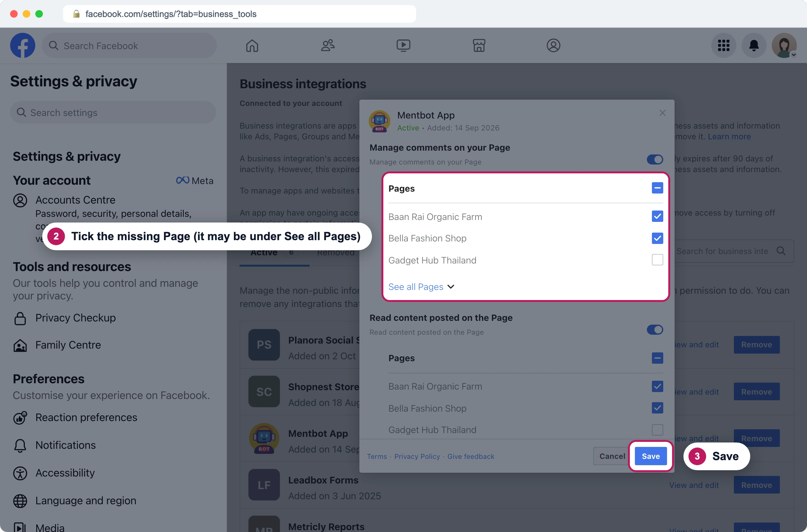The image size is (807, 532).
Task: Close the Mentbot App dialog
Action: [x=662, y=113]
